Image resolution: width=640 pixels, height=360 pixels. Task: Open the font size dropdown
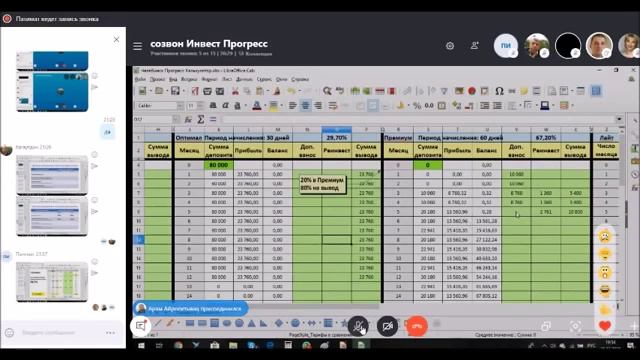(200, 106)
